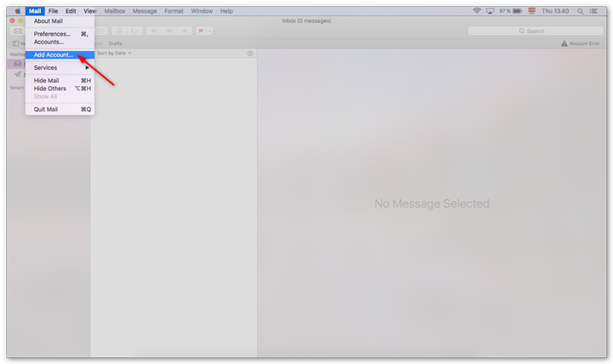Image resolution: width=613 pixels, height=364 pixels.
Task: Choose Hide Mail from the menu
Action: (47, 81)
